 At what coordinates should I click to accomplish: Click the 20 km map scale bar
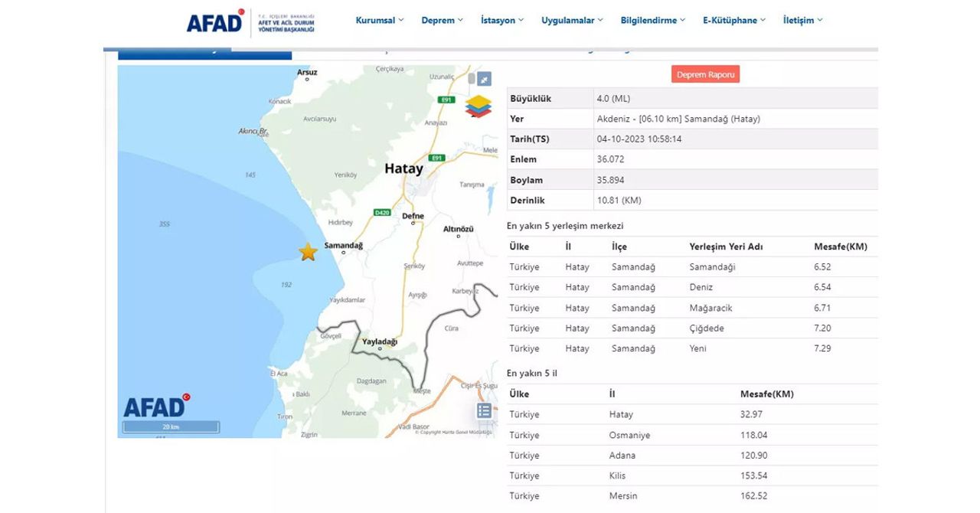coord(171,427)
